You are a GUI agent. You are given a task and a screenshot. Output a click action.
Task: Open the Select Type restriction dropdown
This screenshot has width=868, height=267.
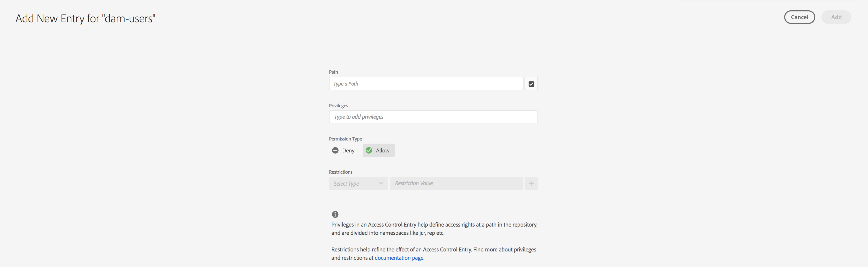tap(358, 184)
